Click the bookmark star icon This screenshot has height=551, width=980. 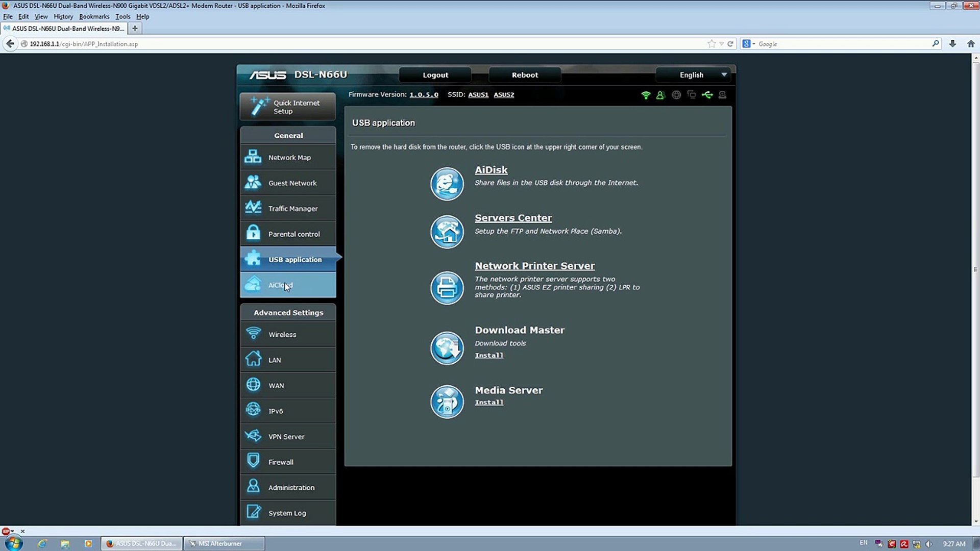[x=712, y=44]
